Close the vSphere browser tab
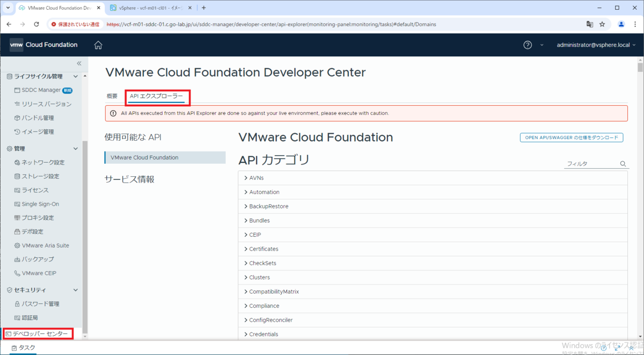Screen dimensions: 644x355 point(191,8)
